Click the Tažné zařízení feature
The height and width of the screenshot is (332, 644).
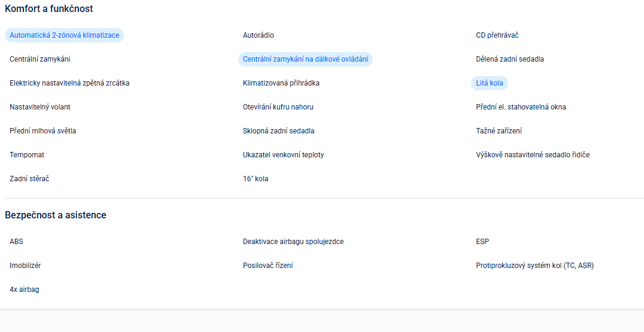coord(499,131)
